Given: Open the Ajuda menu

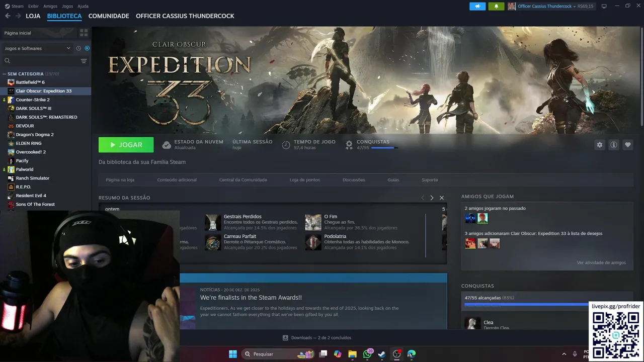Looking at the screenshot, I should tap(83, 6).
